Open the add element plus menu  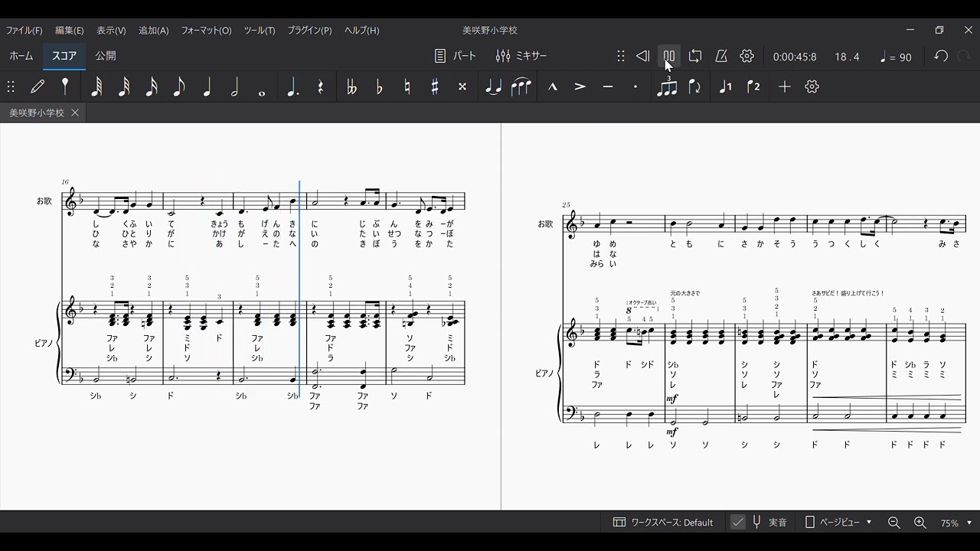pos(784,86)
